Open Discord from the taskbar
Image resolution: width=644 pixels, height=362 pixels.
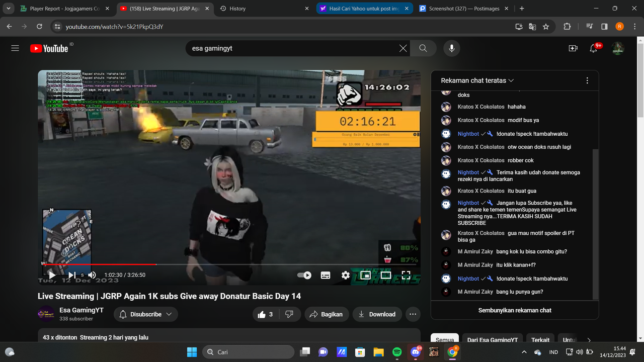coord(416,352)
